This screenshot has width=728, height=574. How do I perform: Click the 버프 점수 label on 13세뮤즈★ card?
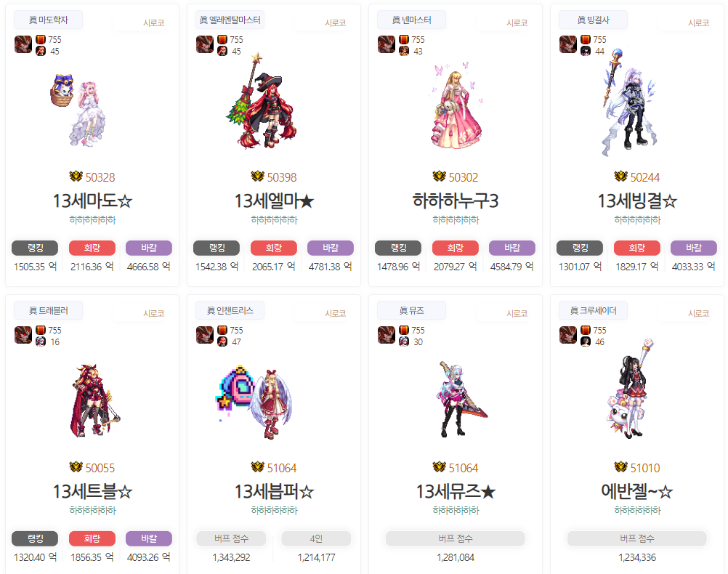456,538
